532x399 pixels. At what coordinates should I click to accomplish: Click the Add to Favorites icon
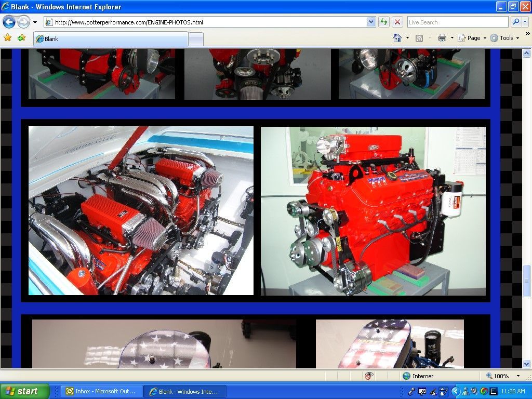click(x=21, y=38)
